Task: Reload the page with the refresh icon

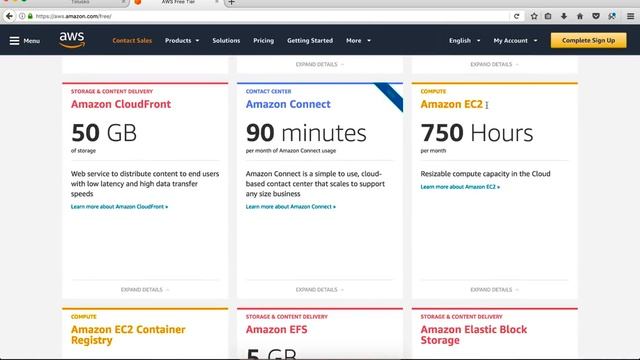Action: (x=516, y=16)
